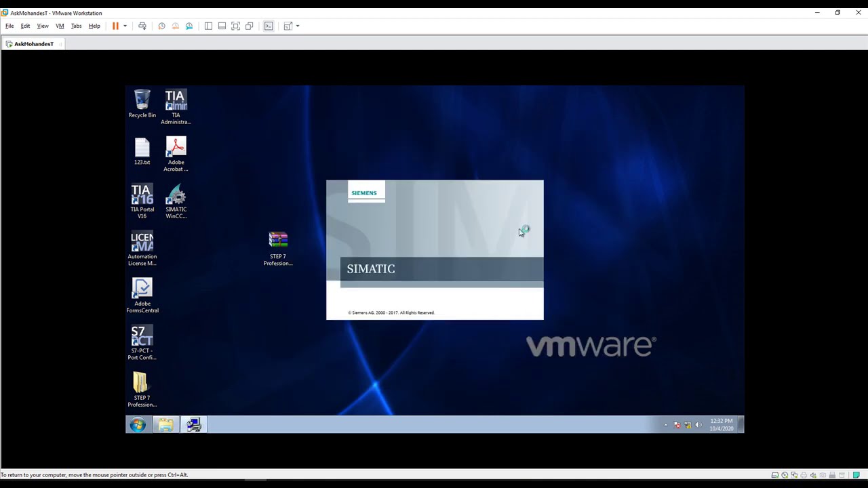Viewport: 868px width, 488px height.
Task: Click the hard disk device status icon
Action: coord(775,475)
